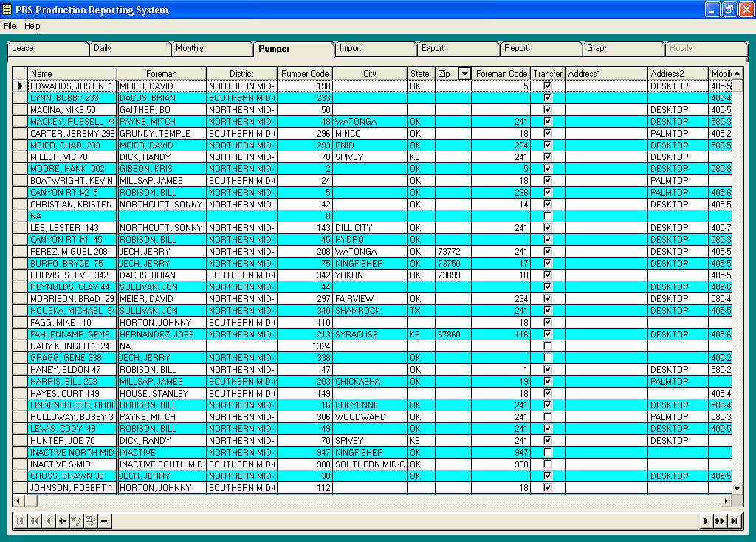Click the delete record minus icon
Screen dimensions: 756x542
pos(104,521)
